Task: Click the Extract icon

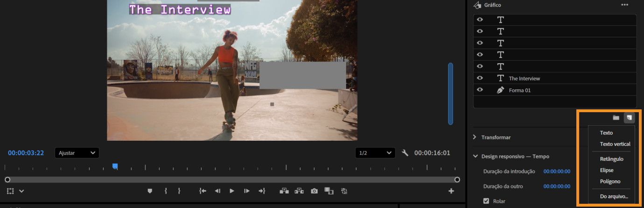Action: pyautogui.click(x=299, y=191)
